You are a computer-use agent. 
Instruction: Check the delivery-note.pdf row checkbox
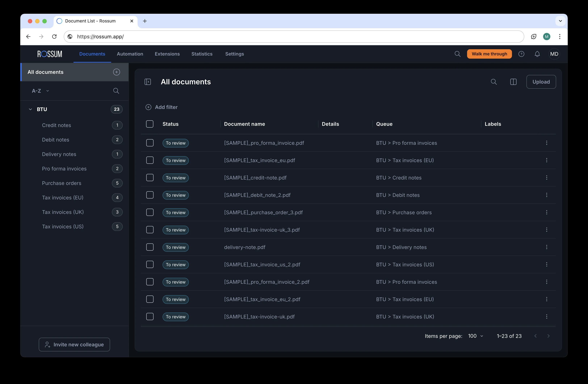point(150,247)
